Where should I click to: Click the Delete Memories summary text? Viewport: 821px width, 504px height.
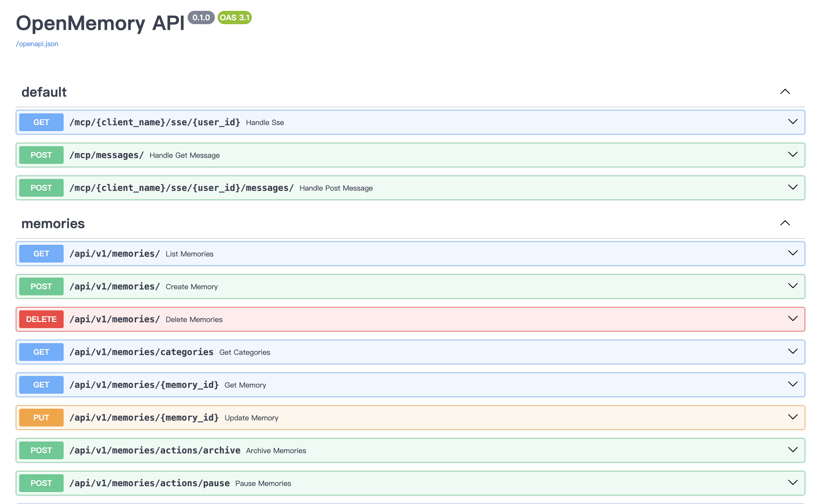194,319
